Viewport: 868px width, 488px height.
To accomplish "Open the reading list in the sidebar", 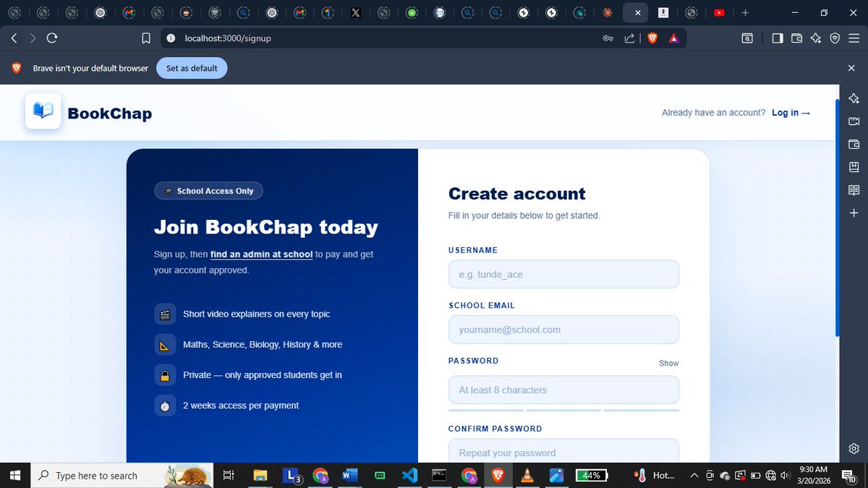I will [854, 190].
